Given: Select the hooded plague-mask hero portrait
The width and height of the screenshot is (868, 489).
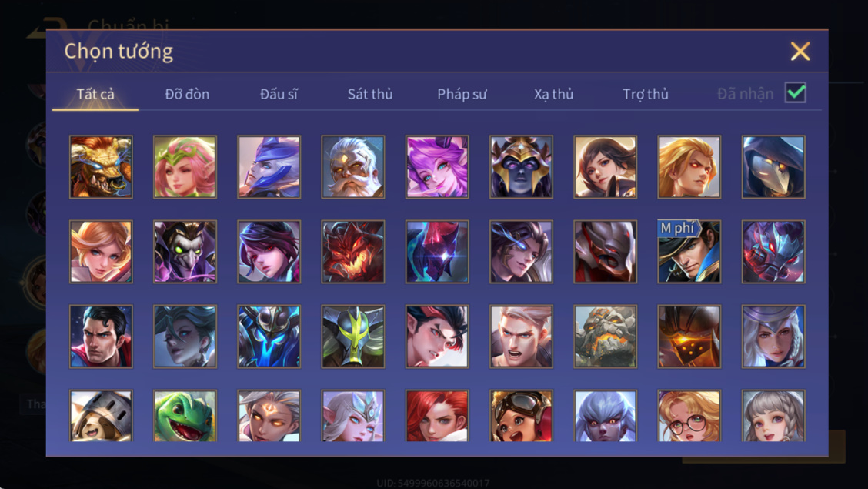Looking at the screenshot, I should [773, 166].
